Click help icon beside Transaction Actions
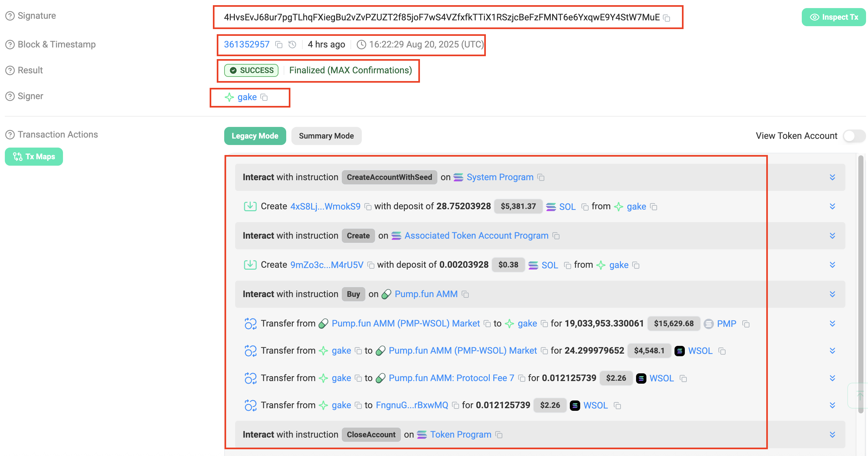Screen dimensions: 868x456 (10, 135)
